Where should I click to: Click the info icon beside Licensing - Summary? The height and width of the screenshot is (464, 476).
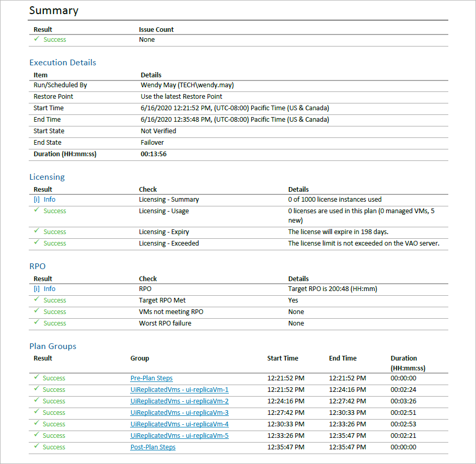[x=37, y=200]
